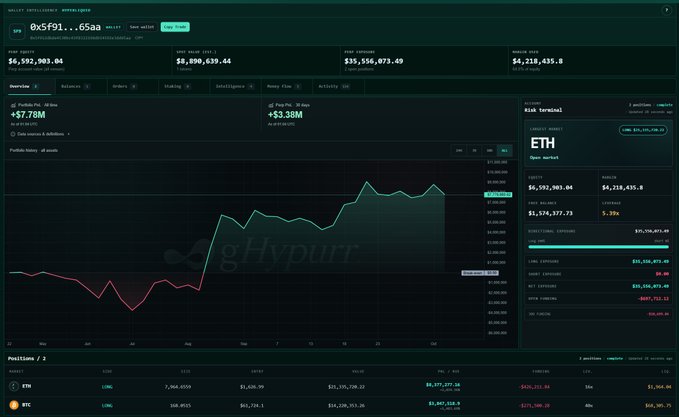Click the ETH entry price $1,626.99
Screen dimensions: 679x417
[252, 387]
